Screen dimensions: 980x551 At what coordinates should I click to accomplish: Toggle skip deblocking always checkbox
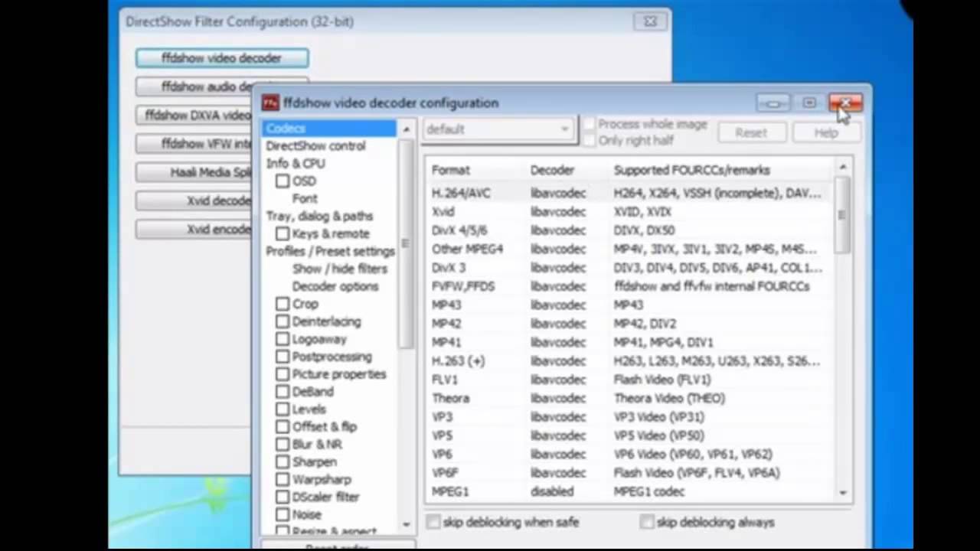(648, 522)
